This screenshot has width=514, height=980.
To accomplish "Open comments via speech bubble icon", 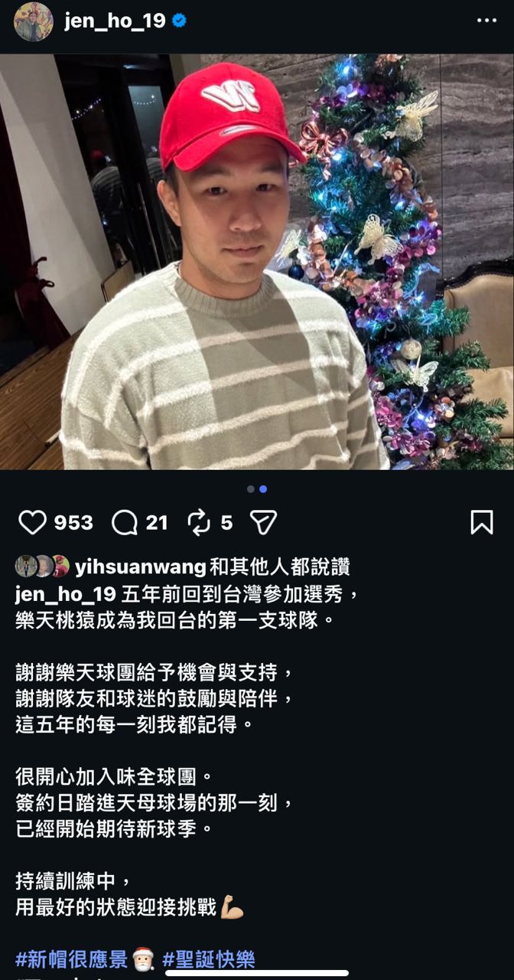I will pos(124,523).
